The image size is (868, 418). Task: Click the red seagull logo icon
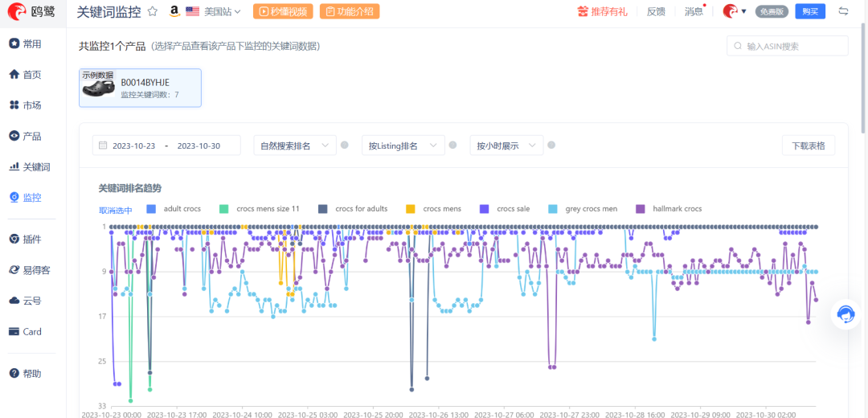point(17,11)
